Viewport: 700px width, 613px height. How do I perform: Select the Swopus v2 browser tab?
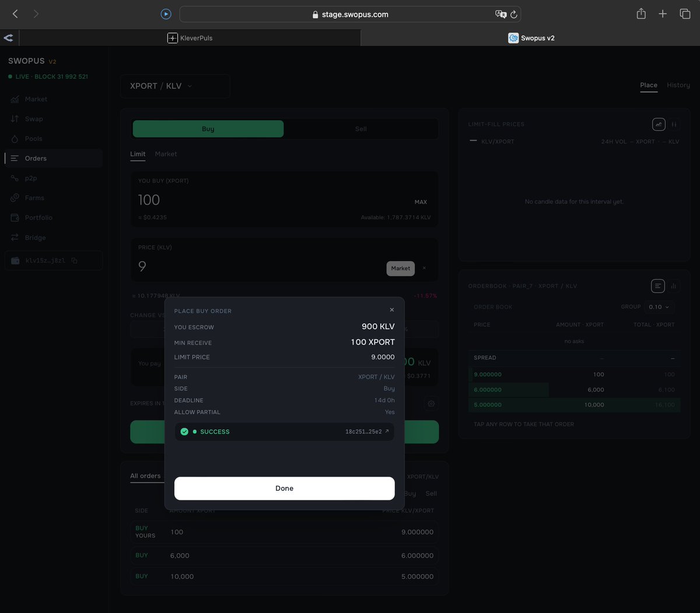coord(531,38)
